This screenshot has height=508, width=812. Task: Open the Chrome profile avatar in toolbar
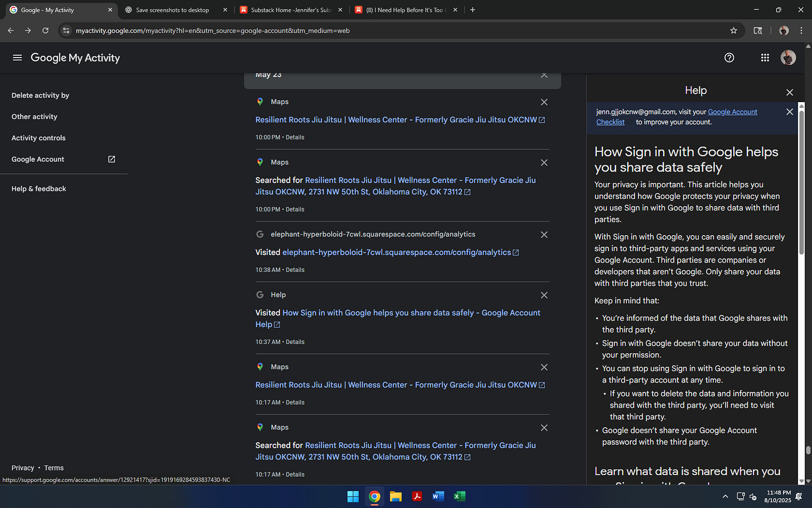784,31
